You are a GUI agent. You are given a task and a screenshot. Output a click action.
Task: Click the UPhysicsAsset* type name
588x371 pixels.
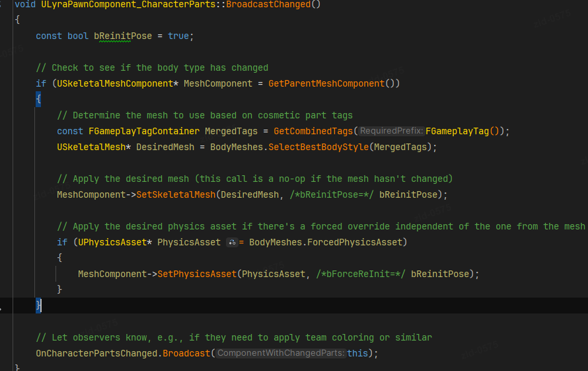(x=115, y=242)
